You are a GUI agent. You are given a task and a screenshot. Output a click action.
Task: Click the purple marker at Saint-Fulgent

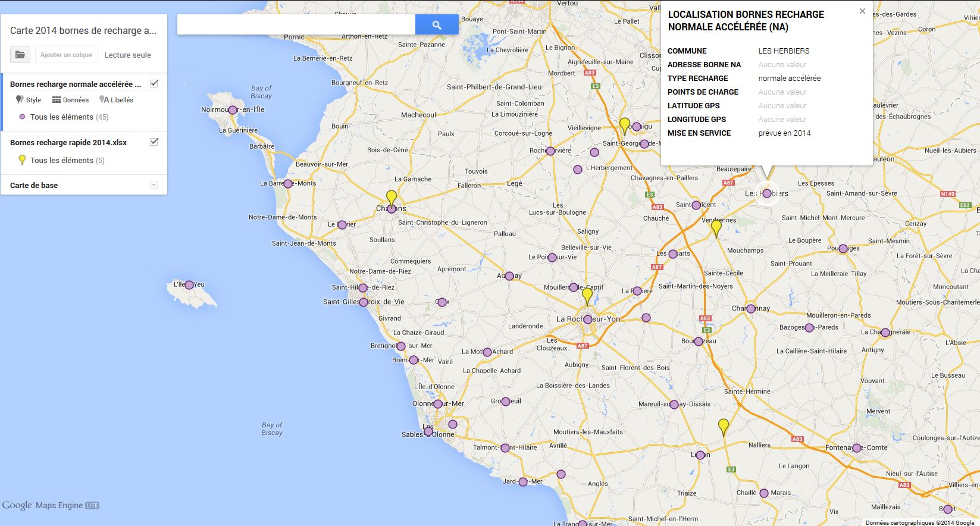click(x=696, y=205)
